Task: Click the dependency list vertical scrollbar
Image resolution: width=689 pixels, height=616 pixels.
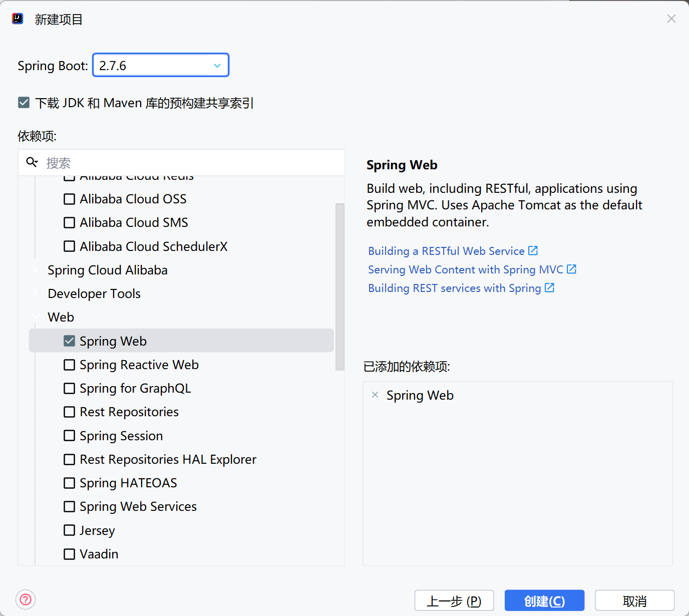Action: [340, 286]
